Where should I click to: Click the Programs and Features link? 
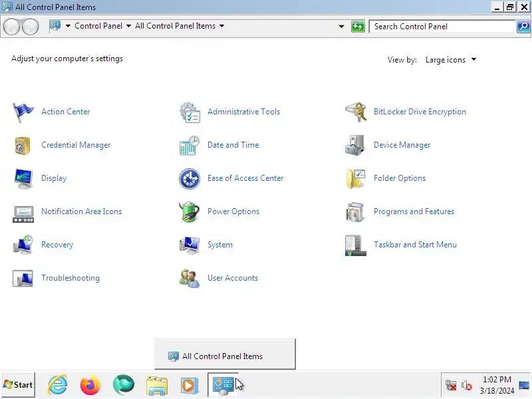pos(414,211)
